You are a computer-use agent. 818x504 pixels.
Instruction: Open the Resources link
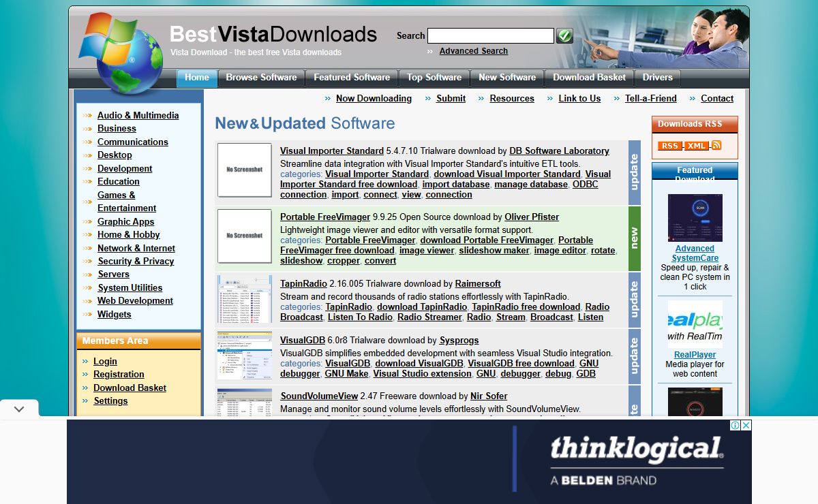click(512, 99)
